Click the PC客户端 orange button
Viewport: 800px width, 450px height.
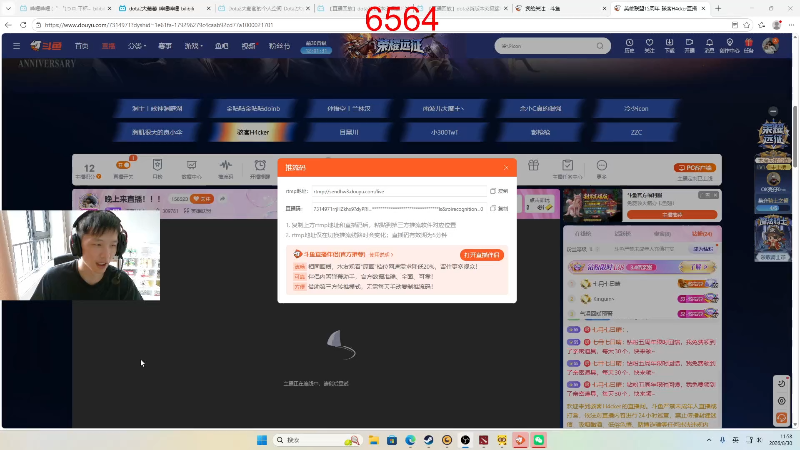click(x=694, y=167)
